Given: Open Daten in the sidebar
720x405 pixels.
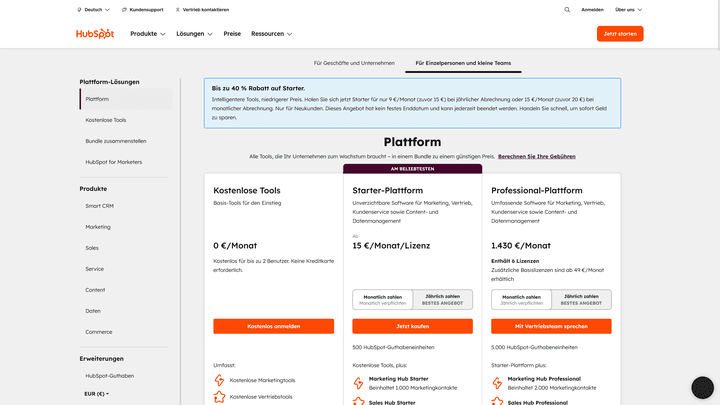Looking at the screenshot, I should point(93,311).
